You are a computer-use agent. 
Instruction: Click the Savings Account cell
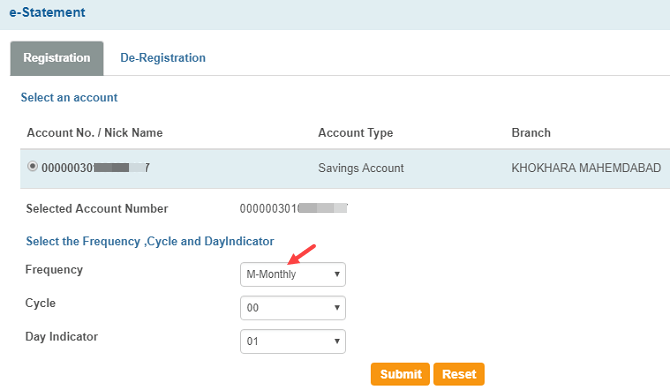click(361, 168)
